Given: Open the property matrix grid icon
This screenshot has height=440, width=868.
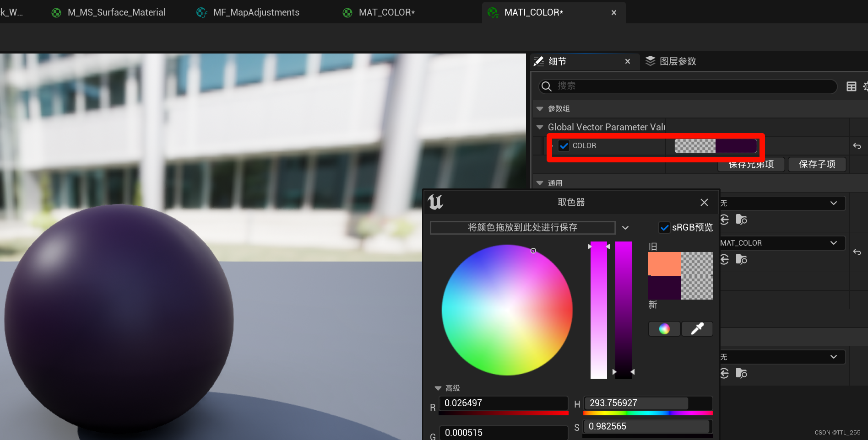Looking at the screenshot, I should pyautogui.click(x=852, y=86).
